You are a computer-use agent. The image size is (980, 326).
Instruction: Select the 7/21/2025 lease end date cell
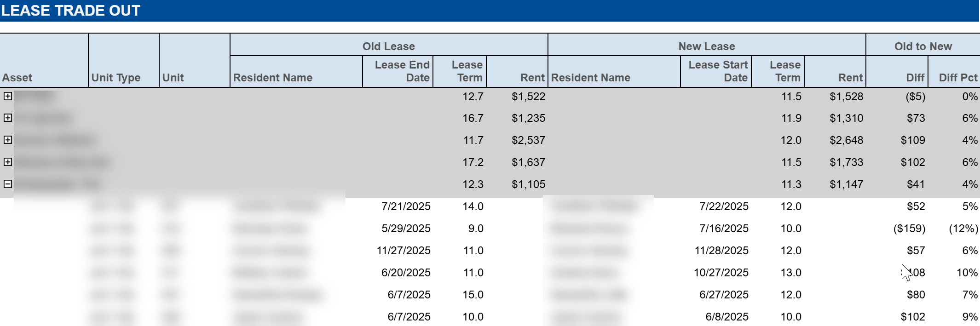[x=406, y=206]
